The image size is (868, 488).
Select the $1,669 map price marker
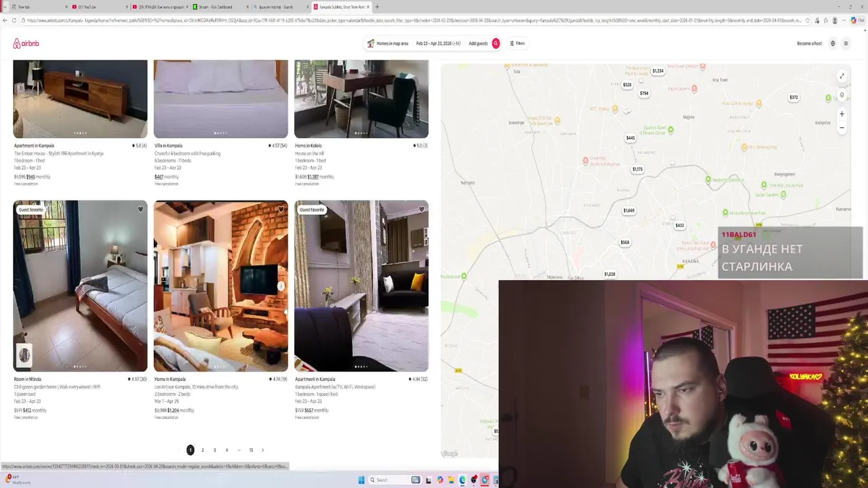coord(629,211)
